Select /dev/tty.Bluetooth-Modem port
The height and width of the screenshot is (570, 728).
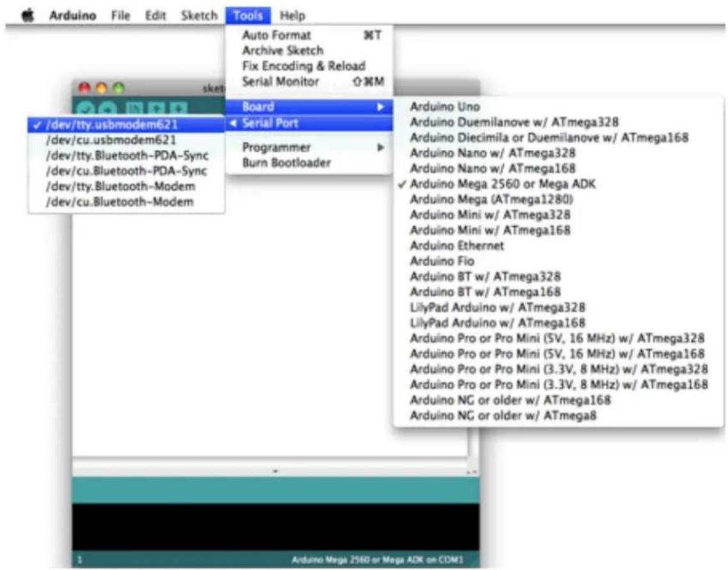click(126, 186)
